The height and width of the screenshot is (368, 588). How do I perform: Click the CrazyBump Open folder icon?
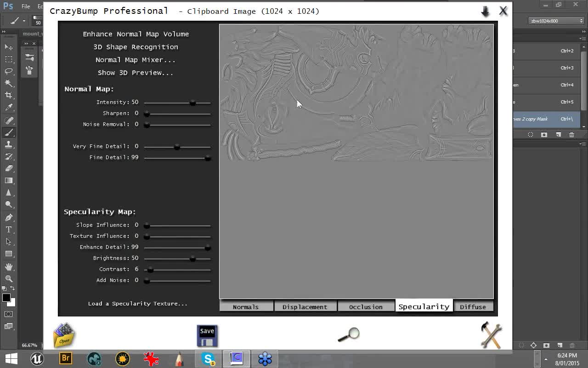pos(64,335)
